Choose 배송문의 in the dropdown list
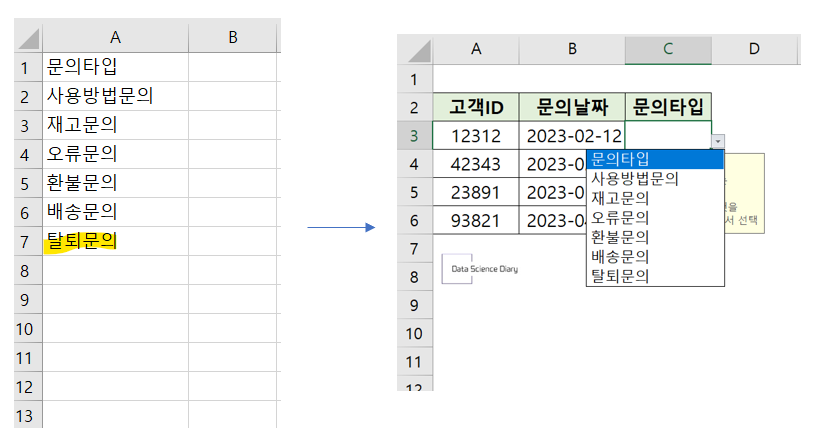The height and width of the screenshot is (448, 816). pos(655,257)
